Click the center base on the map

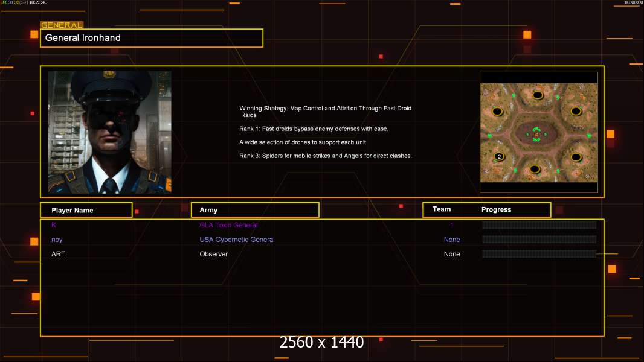(536, 134)
